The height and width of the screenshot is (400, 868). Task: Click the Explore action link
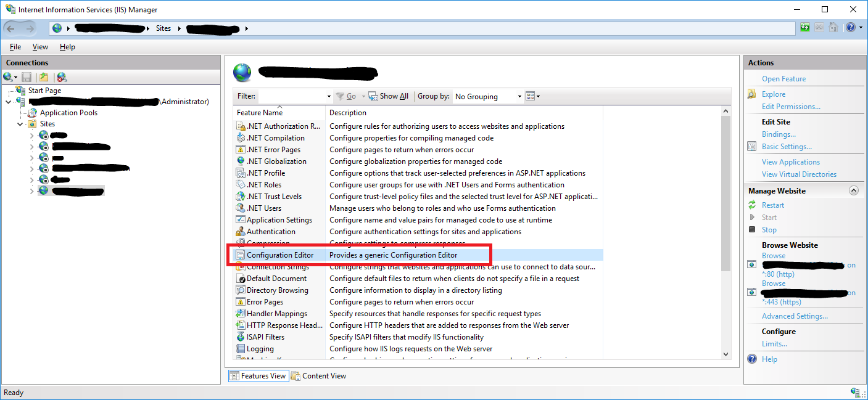(x=774, y=94)
